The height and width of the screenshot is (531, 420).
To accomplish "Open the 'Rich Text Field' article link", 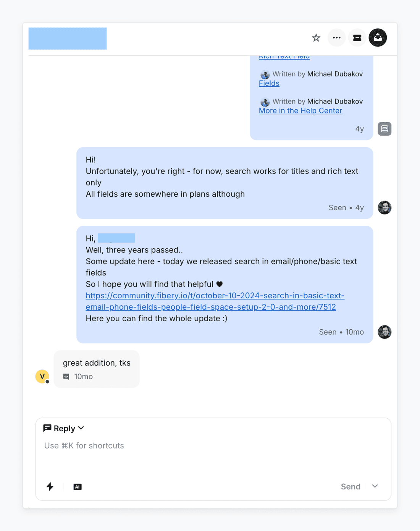I will coord(284,57).
